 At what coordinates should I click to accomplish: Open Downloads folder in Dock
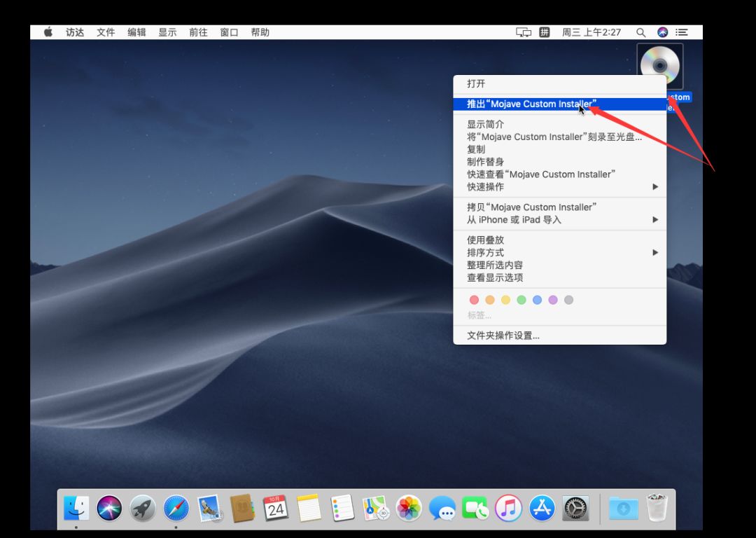point(624,508)
